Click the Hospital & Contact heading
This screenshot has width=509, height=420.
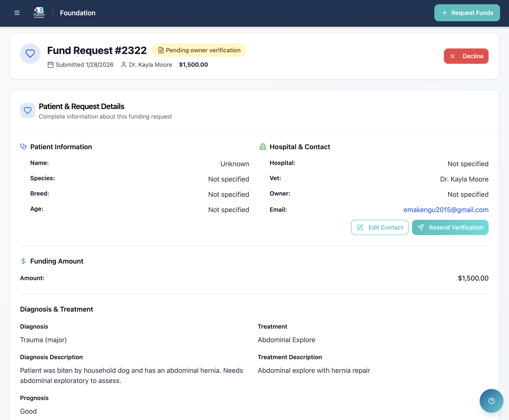(x=300, y=147)
